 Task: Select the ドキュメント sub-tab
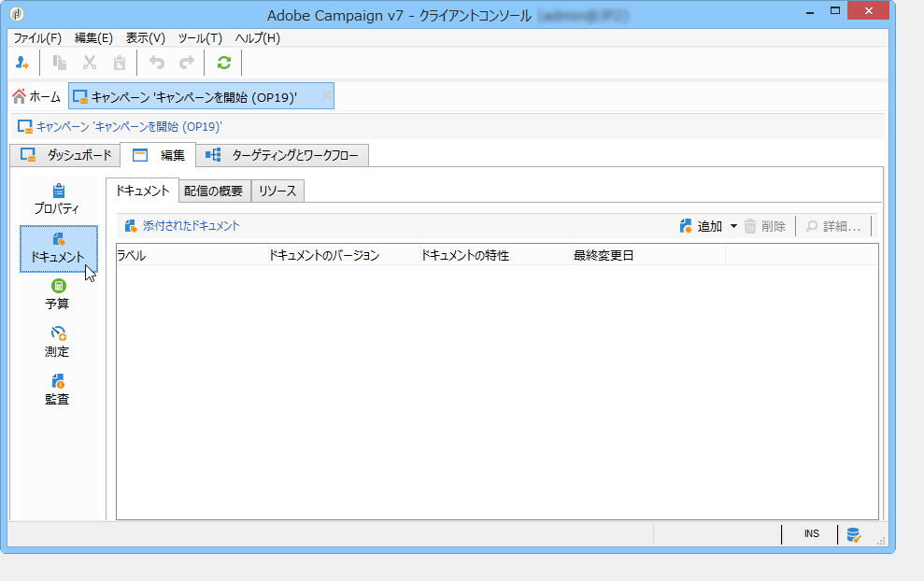[143, 191]
